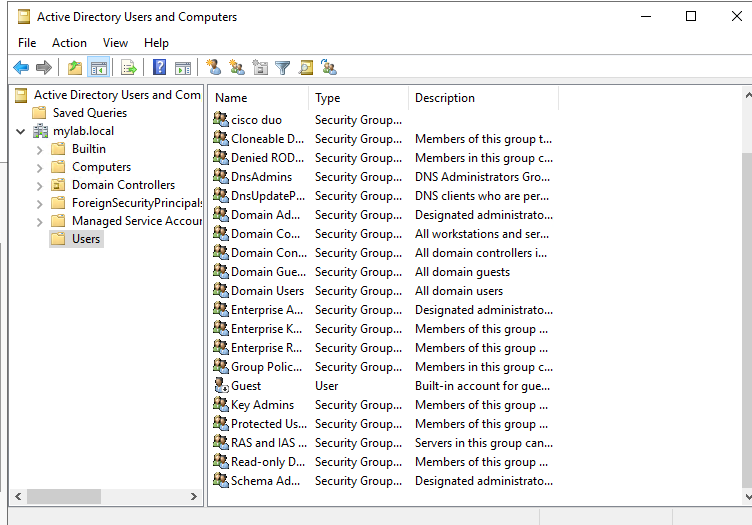Open the filter options funnel icon
The width and height of the screenshot is (752, 525).
point(282,68)
